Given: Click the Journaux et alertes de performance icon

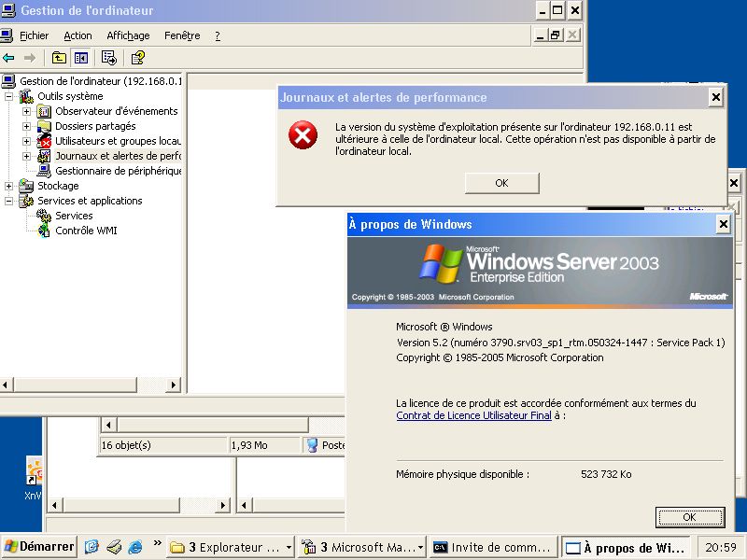Looking at the screenshot, I should coord(44,156).
